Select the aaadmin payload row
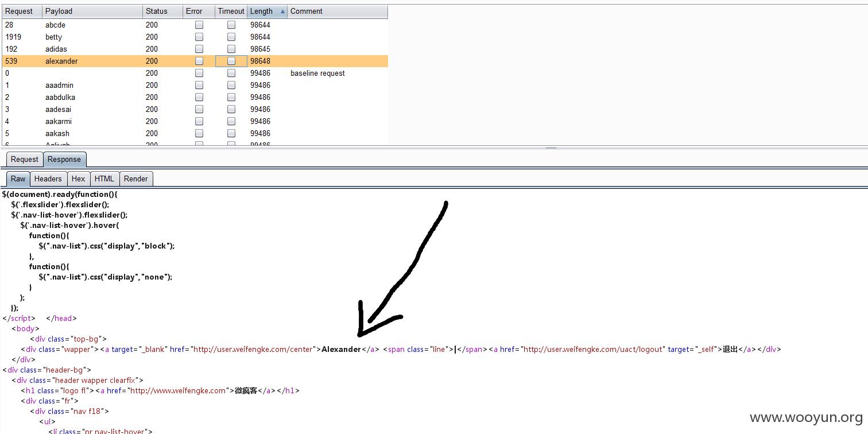 195,85
